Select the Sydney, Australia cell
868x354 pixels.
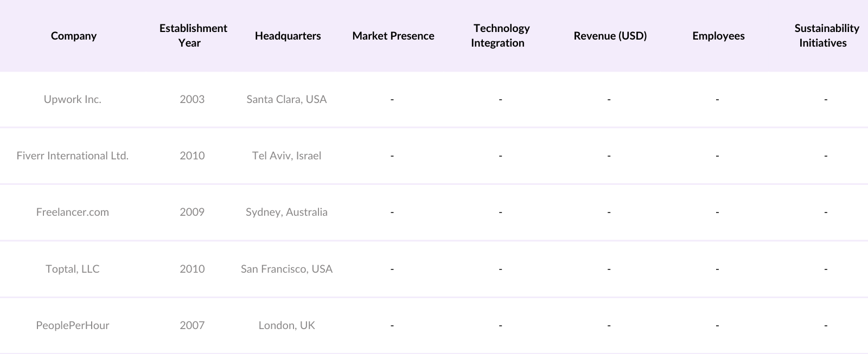point(286,212)
